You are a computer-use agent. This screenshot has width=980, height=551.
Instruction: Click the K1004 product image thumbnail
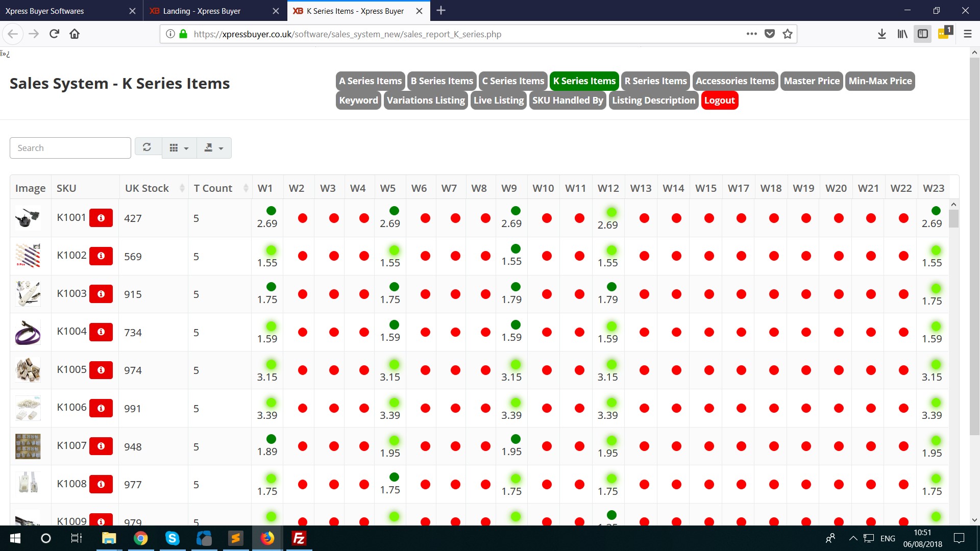(x=28, y=333)
